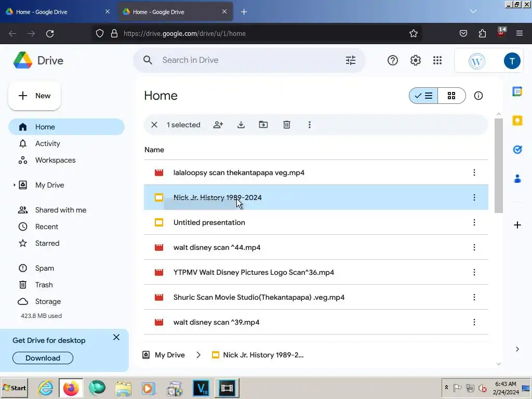
Task: Reload the current page
Action: pos(50,34)
